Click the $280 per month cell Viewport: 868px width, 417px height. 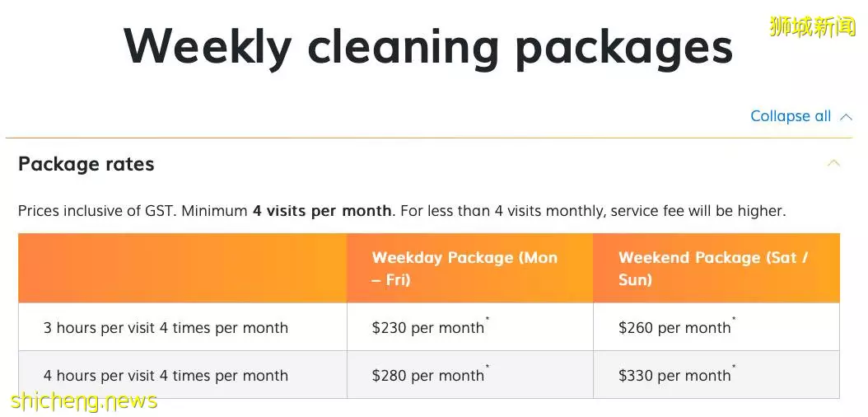tap(470, 375)
